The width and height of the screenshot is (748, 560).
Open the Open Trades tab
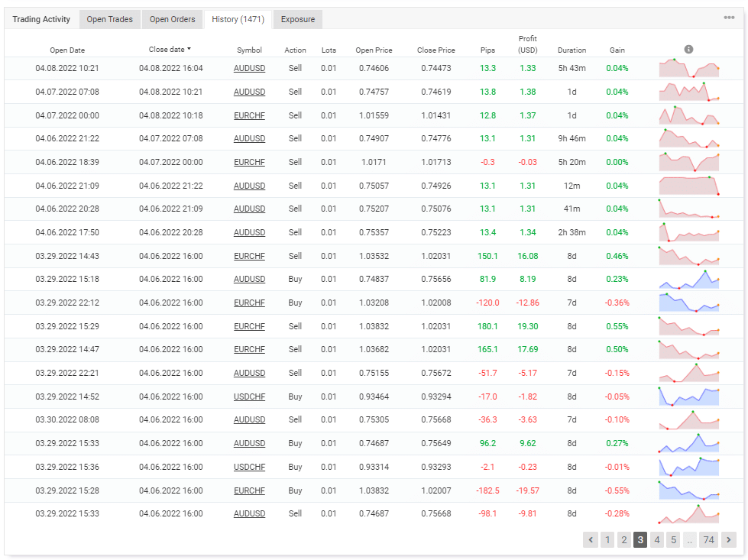click(110, 19)
